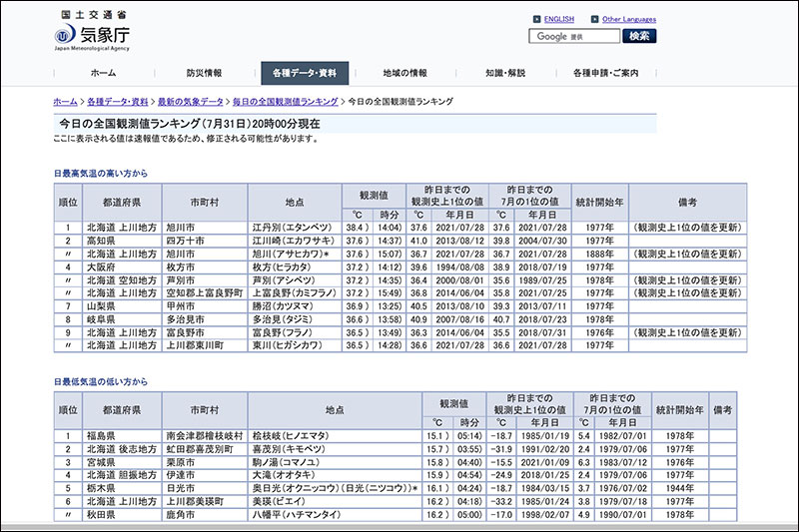The width and height of the screenshot is (799, 532).
Task: Click the 日最高気温の高い方から section heading
Action: 100,173
